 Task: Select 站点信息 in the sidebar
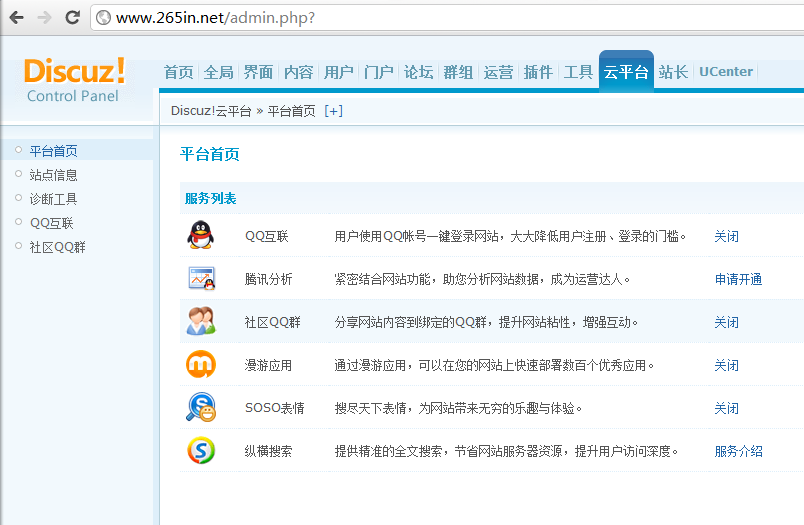53,175
